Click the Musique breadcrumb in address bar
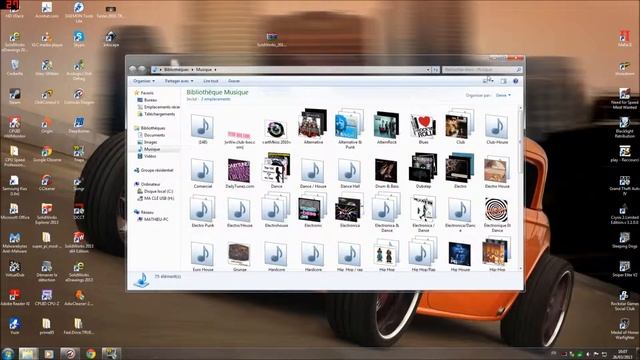640x360 pixels. (203, 70)
